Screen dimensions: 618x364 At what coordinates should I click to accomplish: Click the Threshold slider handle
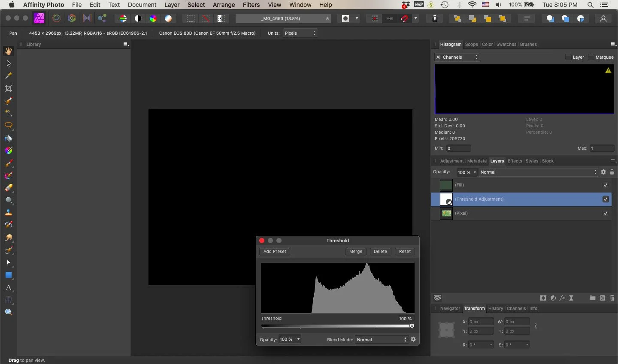click(412, 326)
